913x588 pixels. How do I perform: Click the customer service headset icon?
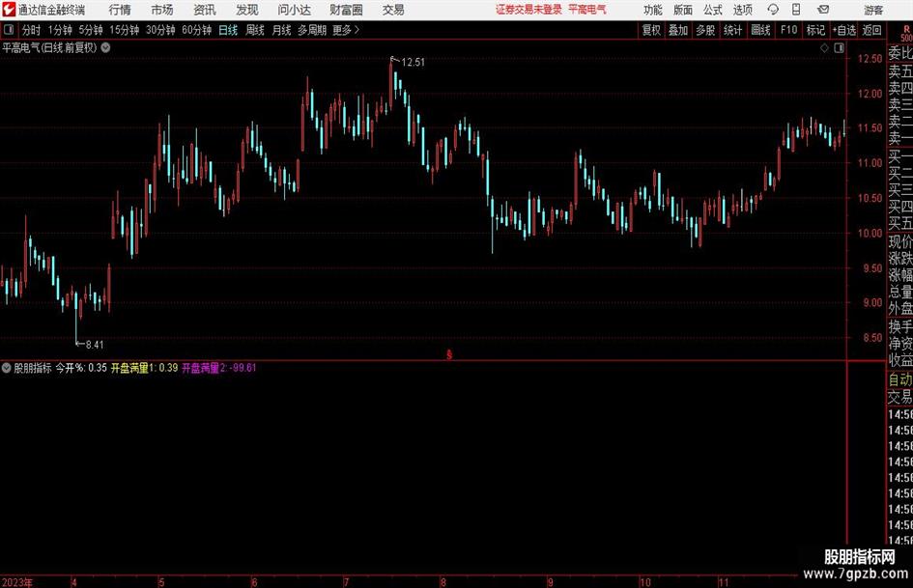(x=773, y=10)
